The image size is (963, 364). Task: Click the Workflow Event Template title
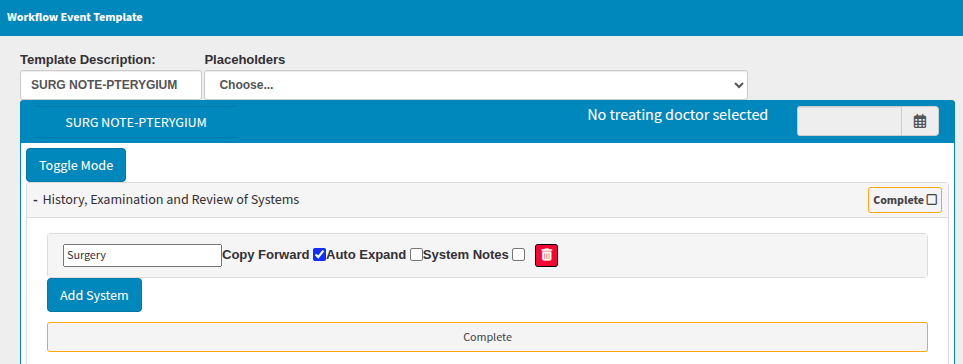[x=75, y=17]
